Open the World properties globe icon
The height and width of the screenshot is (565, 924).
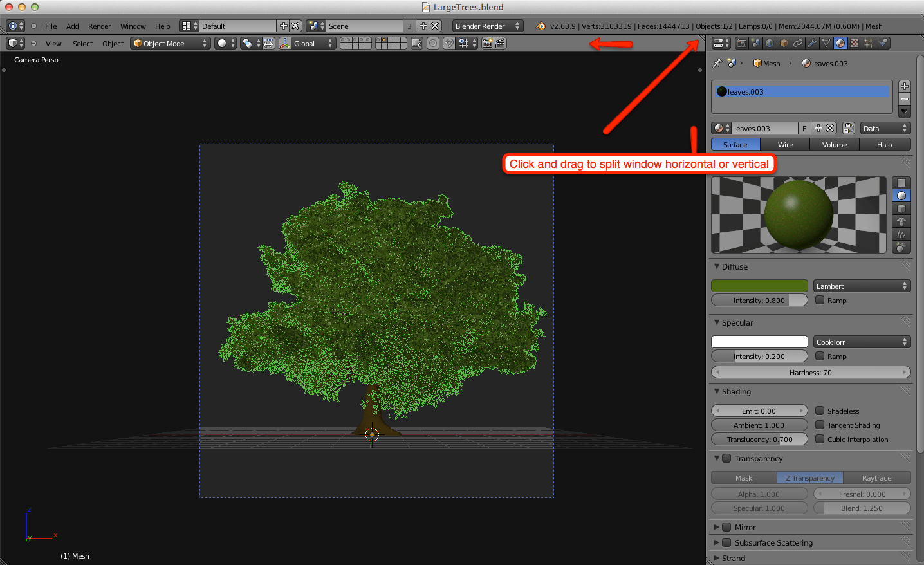pos(770,43)
